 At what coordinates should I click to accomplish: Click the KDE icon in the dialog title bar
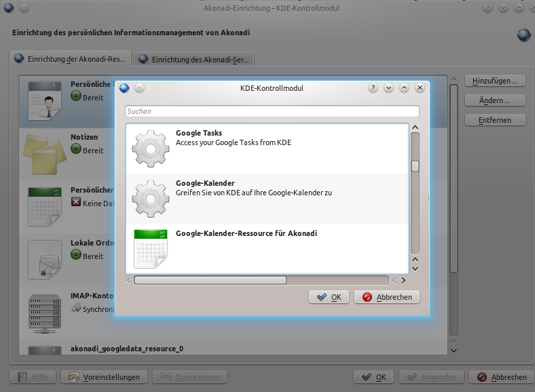pyautogui.click(x=124, y=88)
